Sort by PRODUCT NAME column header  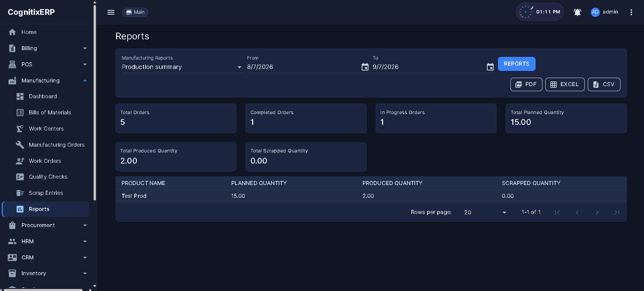click(143, 183)
